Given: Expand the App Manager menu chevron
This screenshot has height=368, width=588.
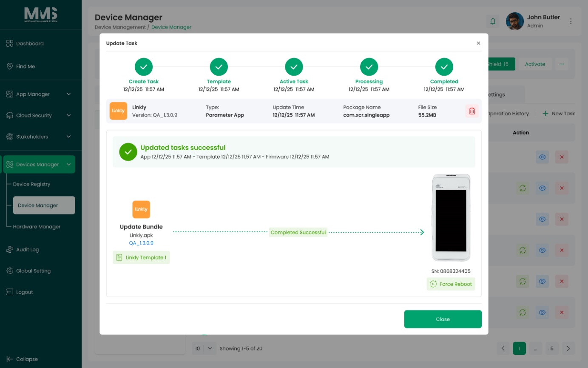Looking at the screenshot, I should point(68,94).
